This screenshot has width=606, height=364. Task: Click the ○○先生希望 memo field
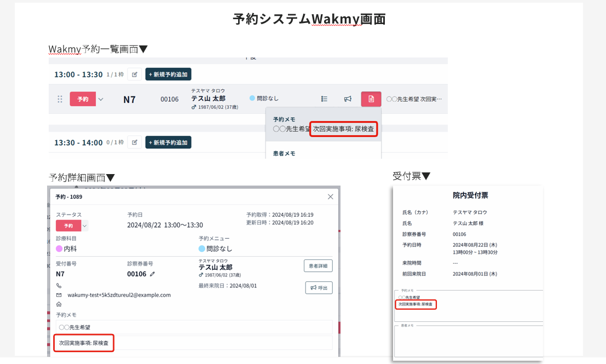(x=194, y=327)
